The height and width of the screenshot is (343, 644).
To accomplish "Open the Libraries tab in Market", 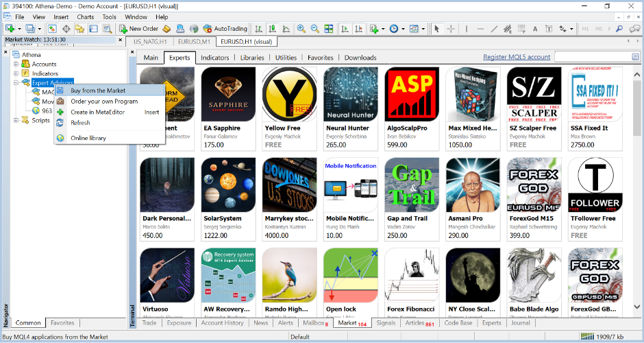I will pyautogui.click(x=252, y=58).
